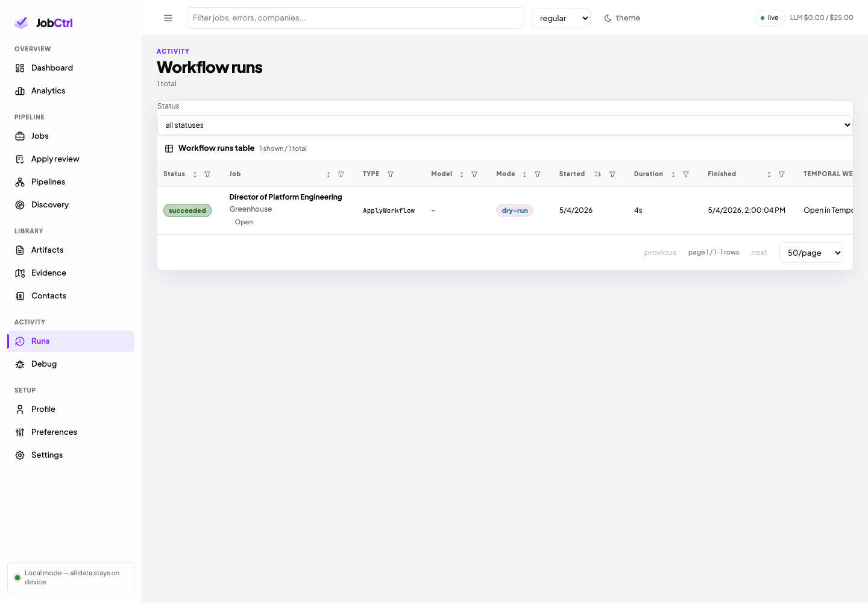Click the Greenhouse company text

point(251,209)
